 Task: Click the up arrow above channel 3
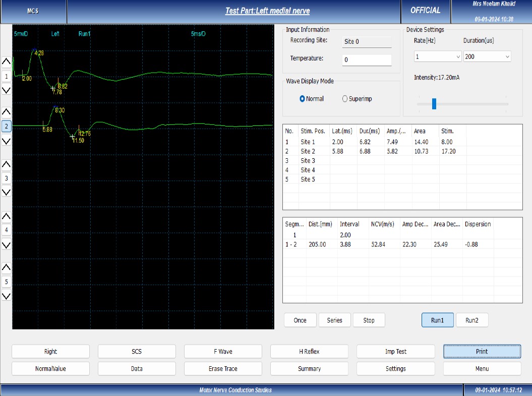pos(6,164)
